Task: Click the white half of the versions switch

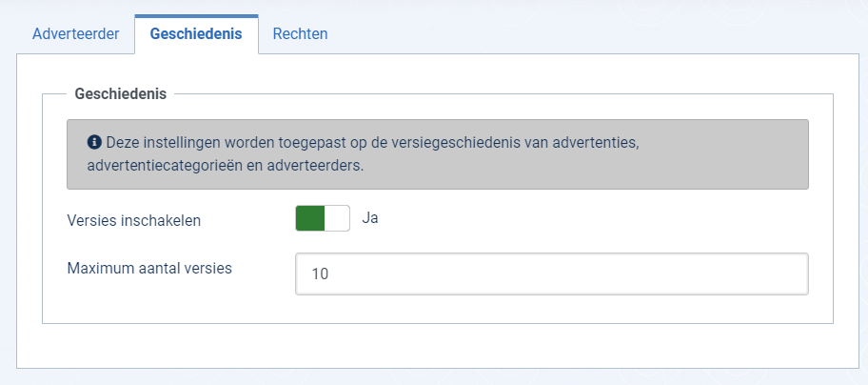Action: click(337, 218)
